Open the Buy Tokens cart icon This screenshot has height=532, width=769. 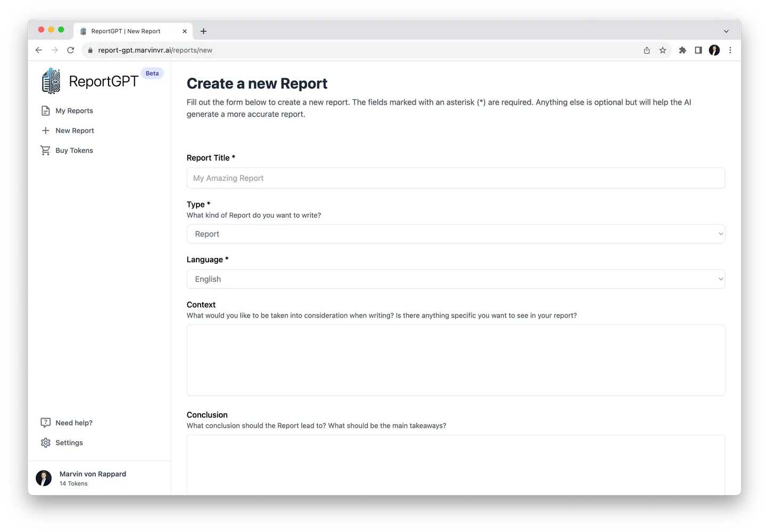(46, 151)
